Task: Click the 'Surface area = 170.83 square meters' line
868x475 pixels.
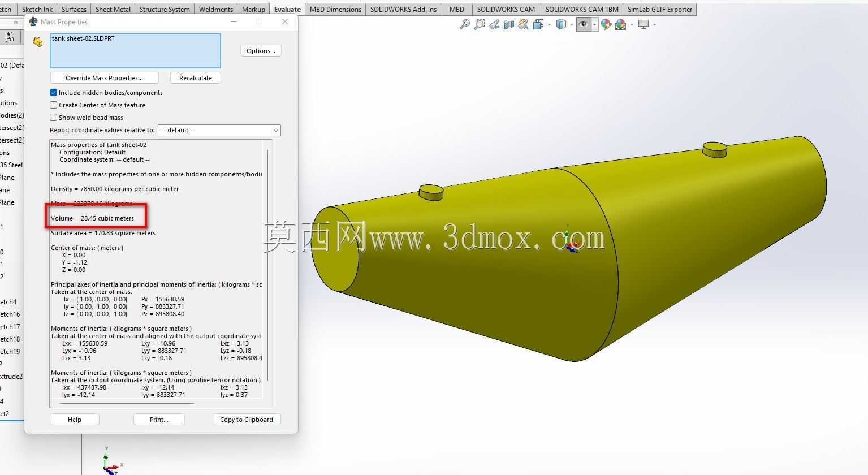Action: [103, 233]
